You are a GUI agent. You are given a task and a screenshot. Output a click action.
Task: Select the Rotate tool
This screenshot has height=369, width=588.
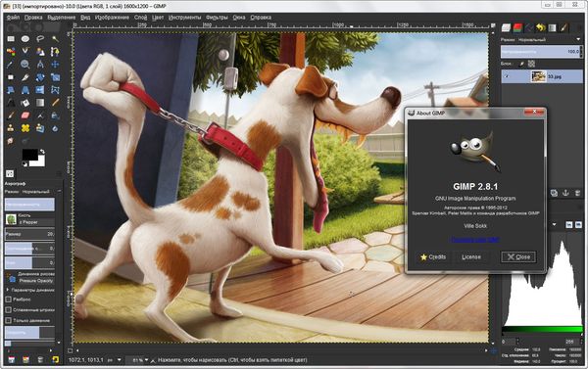40,77
